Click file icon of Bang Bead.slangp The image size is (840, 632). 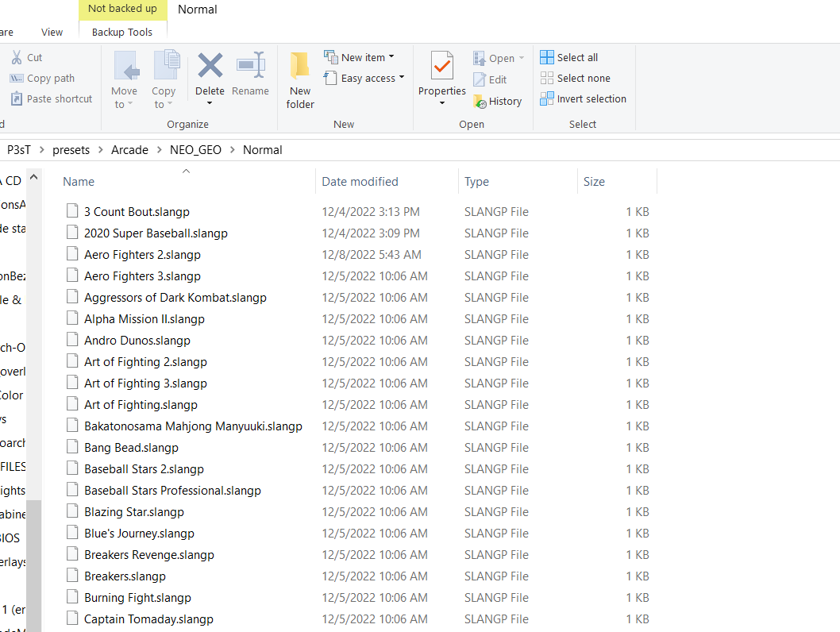click(x=71, y=447)
